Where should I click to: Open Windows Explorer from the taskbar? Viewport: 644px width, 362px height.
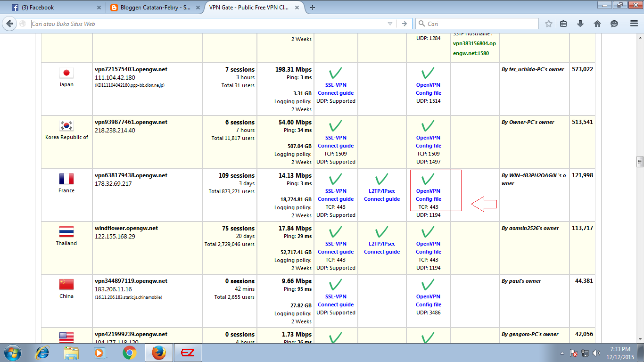click(72, 353)
